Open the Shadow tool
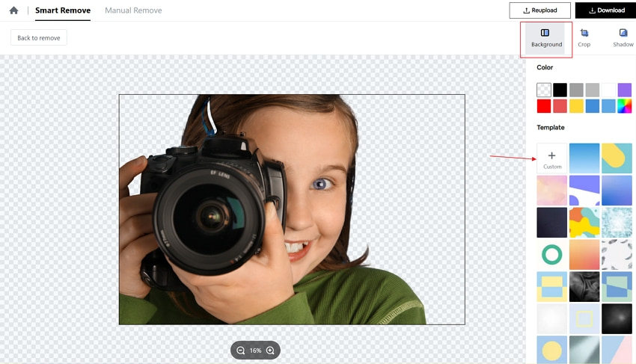The width and height of the screenshot is (636, 364). tap(623, 39)
